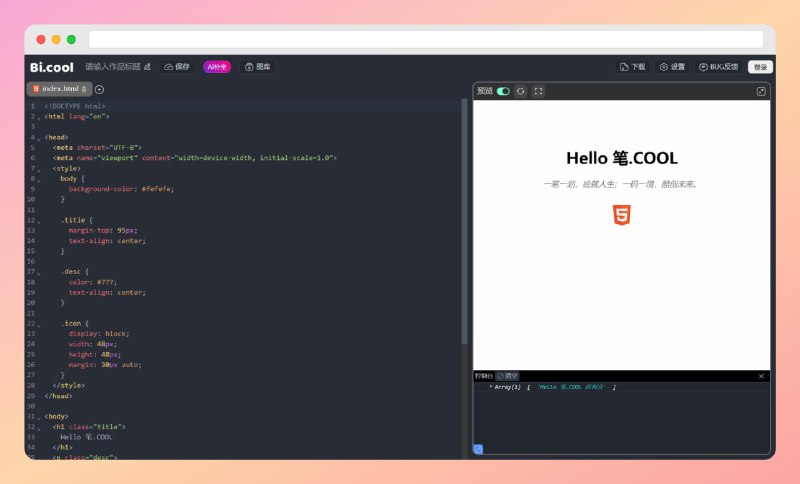800x484 pixels.
Task: Click the macOS green maximize dot
Action: click(71, 39)
